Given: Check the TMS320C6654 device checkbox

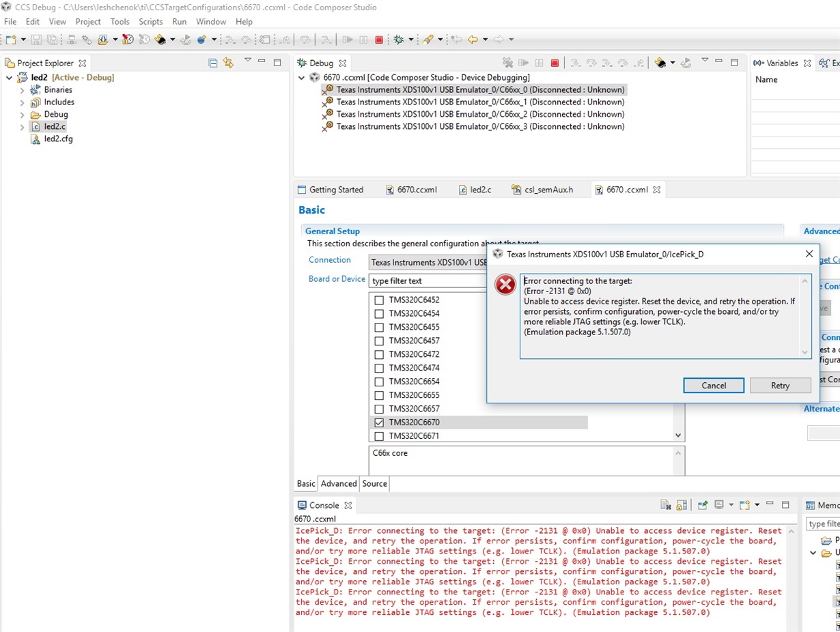Looking at the screenshot, I should point(379,382).
